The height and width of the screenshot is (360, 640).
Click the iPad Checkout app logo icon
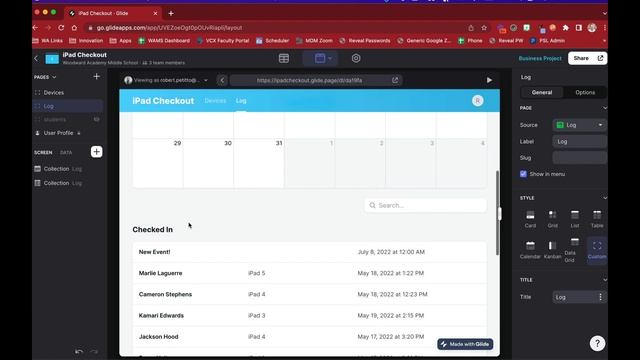(x=52, y=59)
